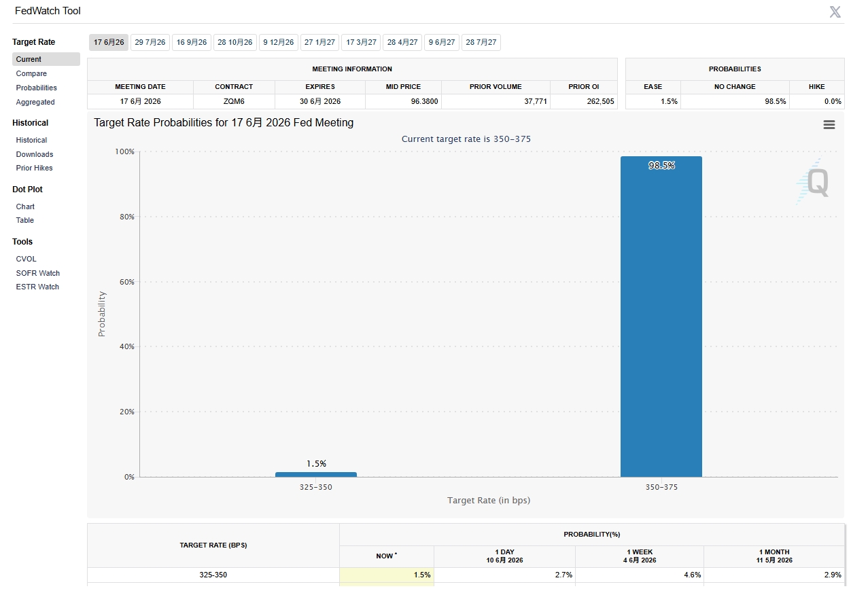Go to the Aggregated view
This screenshot has width=868, height=593.
pos(35,102)
